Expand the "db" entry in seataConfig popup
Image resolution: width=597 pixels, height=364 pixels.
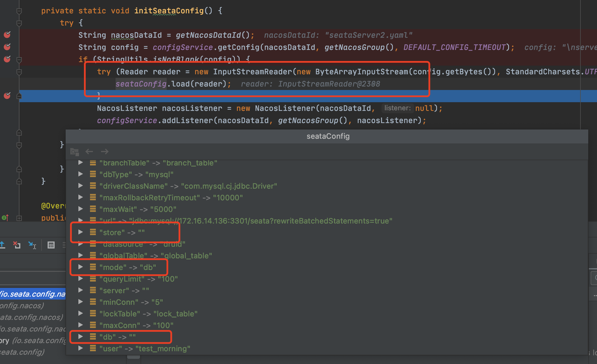pos(81,337)
